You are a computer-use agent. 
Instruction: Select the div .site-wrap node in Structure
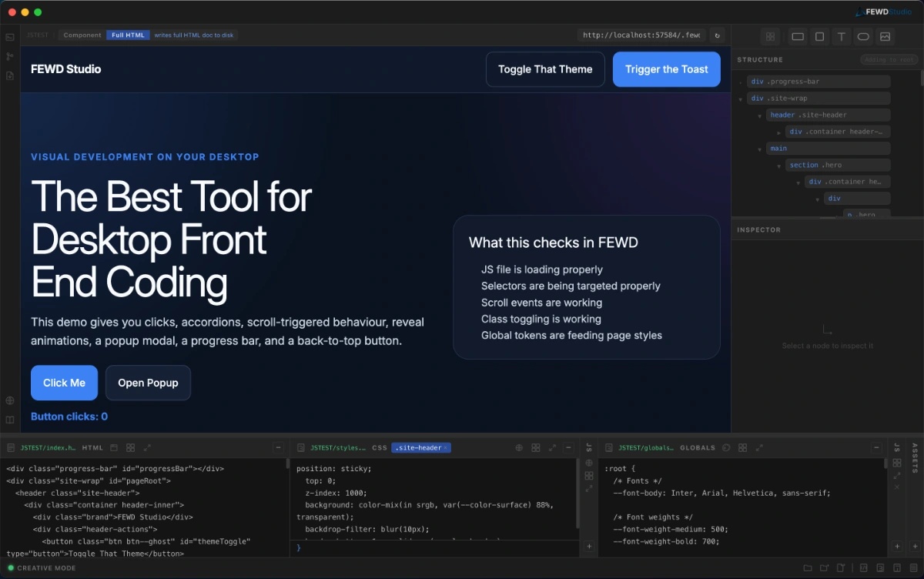tap(818, 99)
